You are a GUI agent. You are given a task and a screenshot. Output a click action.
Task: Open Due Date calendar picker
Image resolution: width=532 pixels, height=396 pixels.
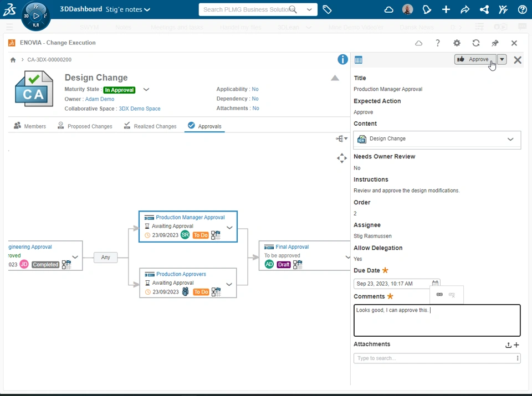point(435,283)
